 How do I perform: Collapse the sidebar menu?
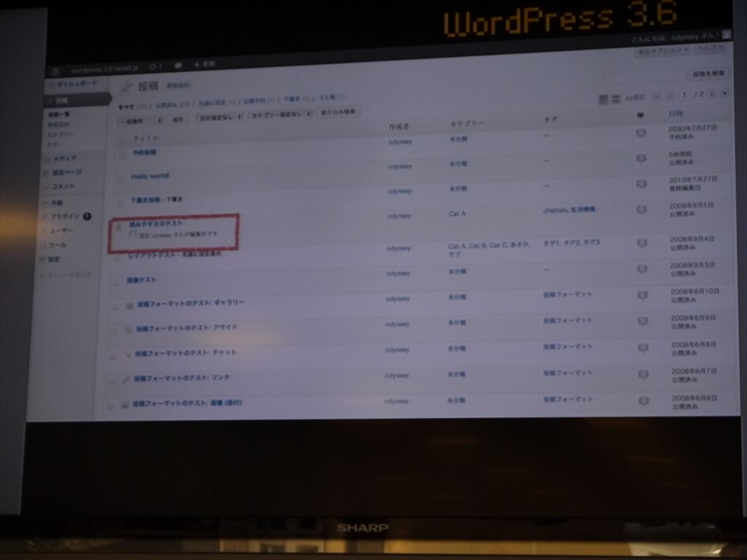coord(66,275)
